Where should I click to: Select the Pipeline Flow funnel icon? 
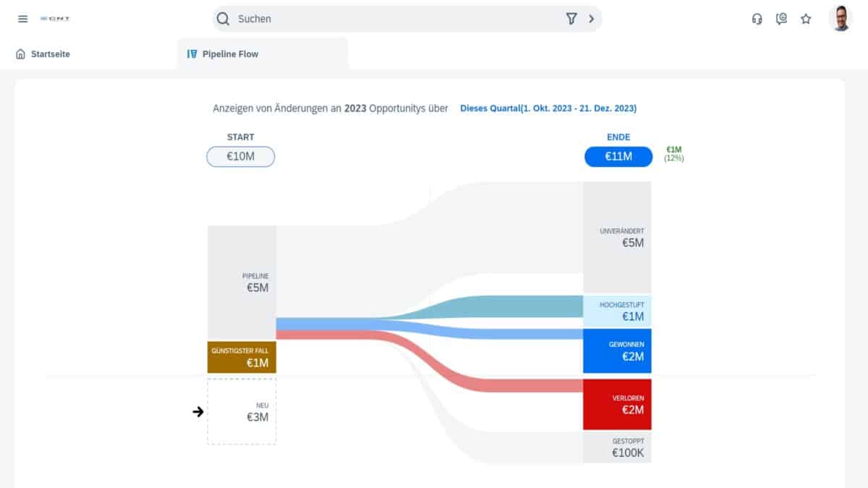pyautogui.click(x=191, y=53)
